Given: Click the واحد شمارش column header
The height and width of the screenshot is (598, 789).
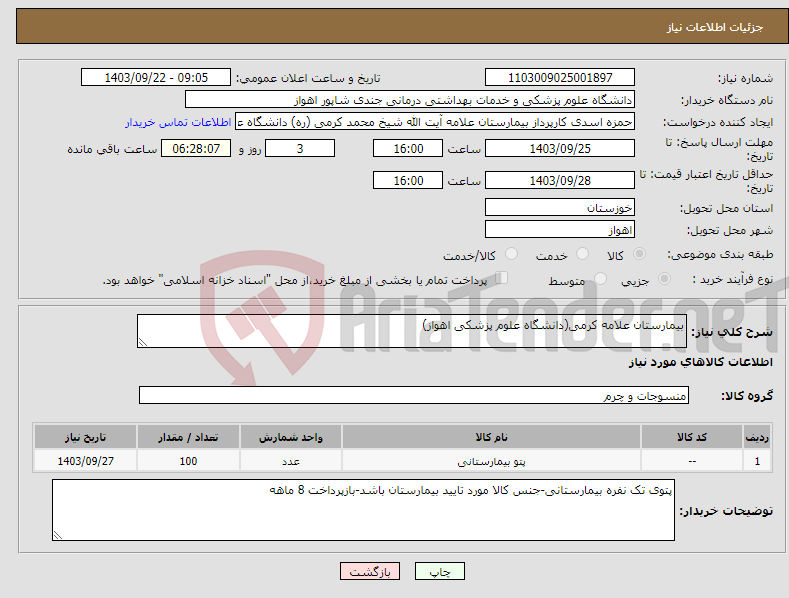Looking at the screenshot, I should click(x=291, y=437).
